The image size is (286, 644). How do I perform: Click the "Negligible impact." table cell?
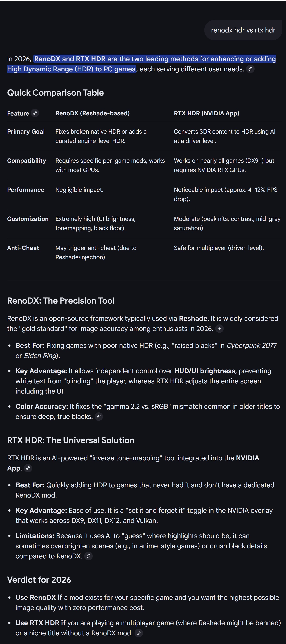79,190
